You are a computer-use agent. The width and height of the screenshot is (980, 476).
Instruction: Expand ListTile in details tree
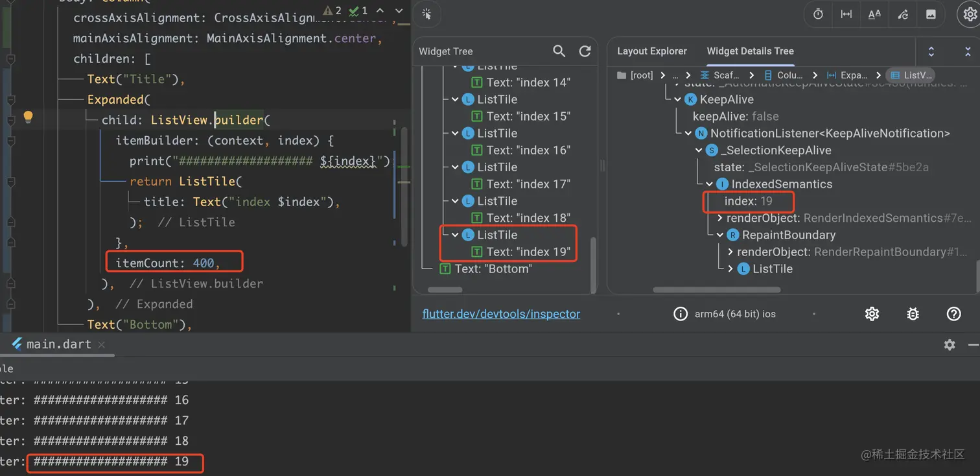pyautogui.click(x=731, y=268)
